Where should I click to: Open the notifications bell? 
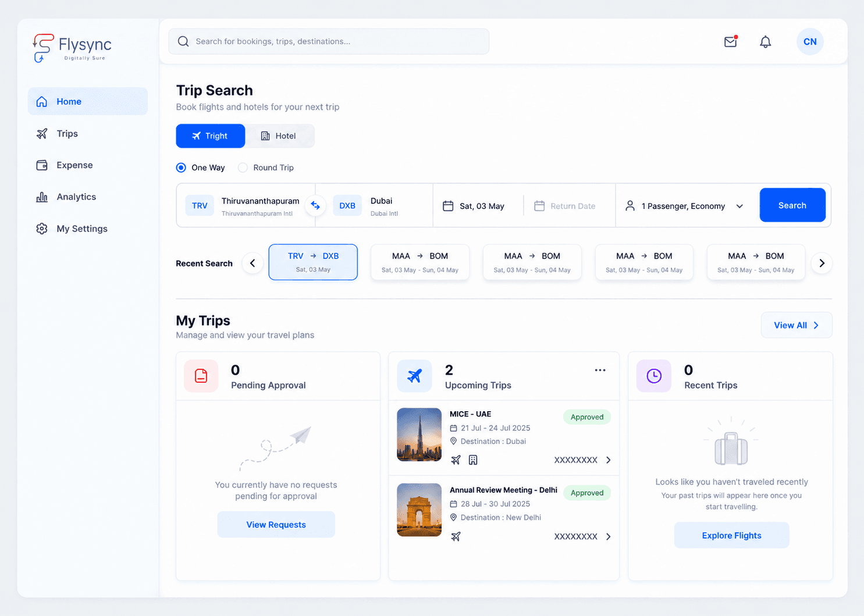tap(766, 42)
